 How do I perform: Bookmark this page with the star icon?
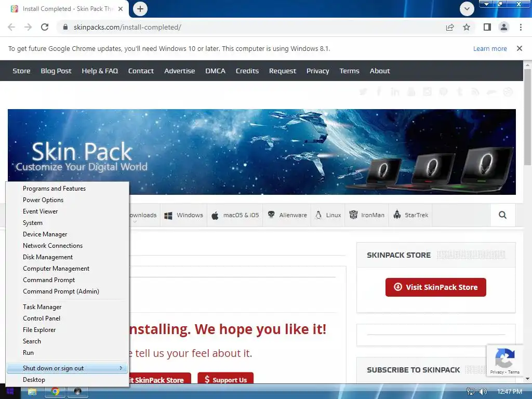467,27
